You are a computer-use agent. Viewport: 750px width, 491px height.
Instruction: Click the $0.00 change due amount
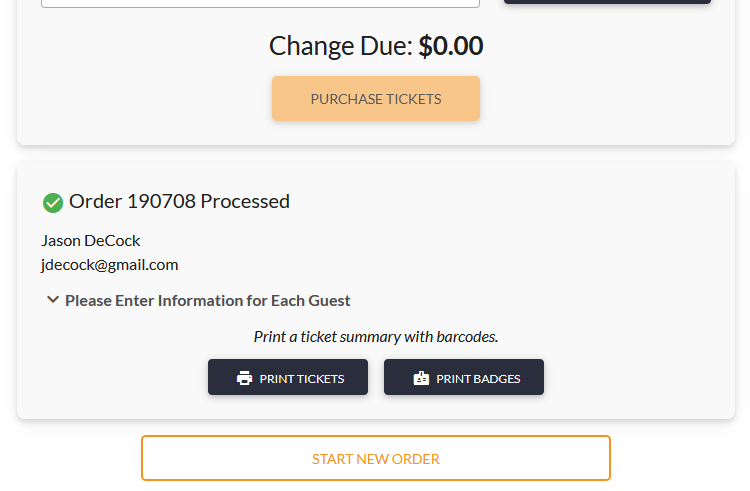pos(451,46)
